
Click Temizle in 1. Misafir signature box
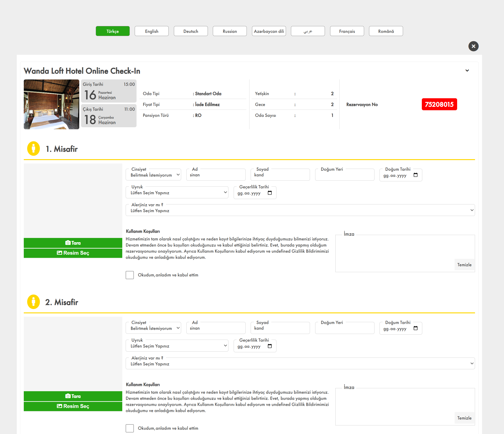click(x=464, y=265)
